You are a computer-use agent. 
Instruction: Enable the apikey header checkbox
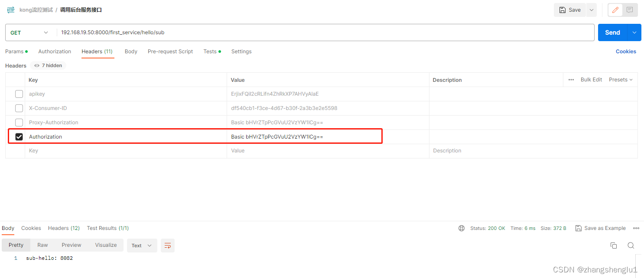coord(19,94)
